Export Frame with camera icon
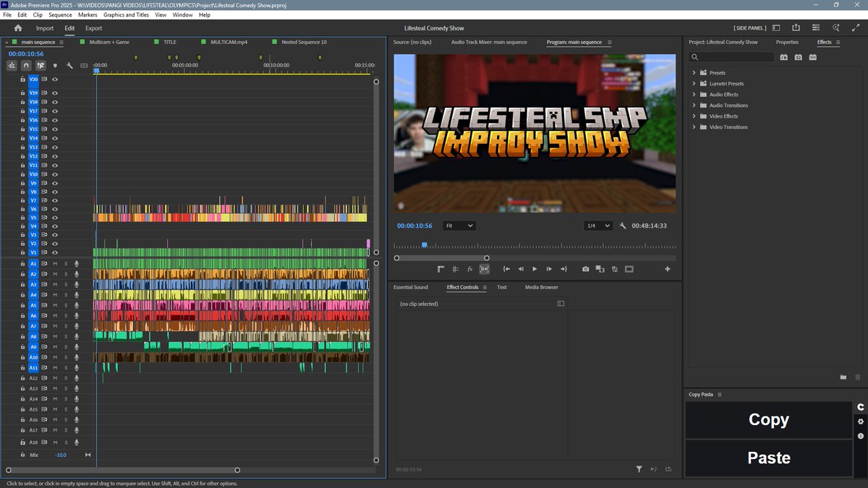The width and height of the screenshot is (868, 488). (585, 269)
